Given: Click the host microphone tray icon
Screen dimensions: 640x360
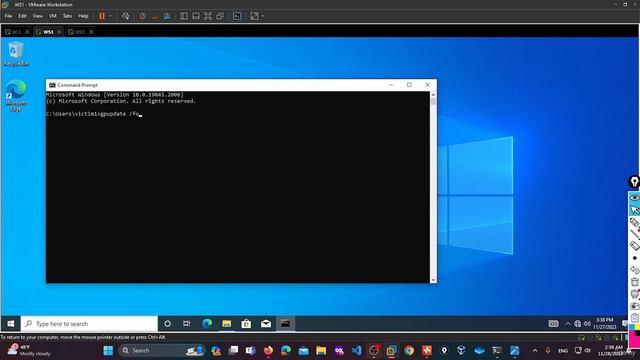Looking at the screenshot, I should (x=548, y=351).
